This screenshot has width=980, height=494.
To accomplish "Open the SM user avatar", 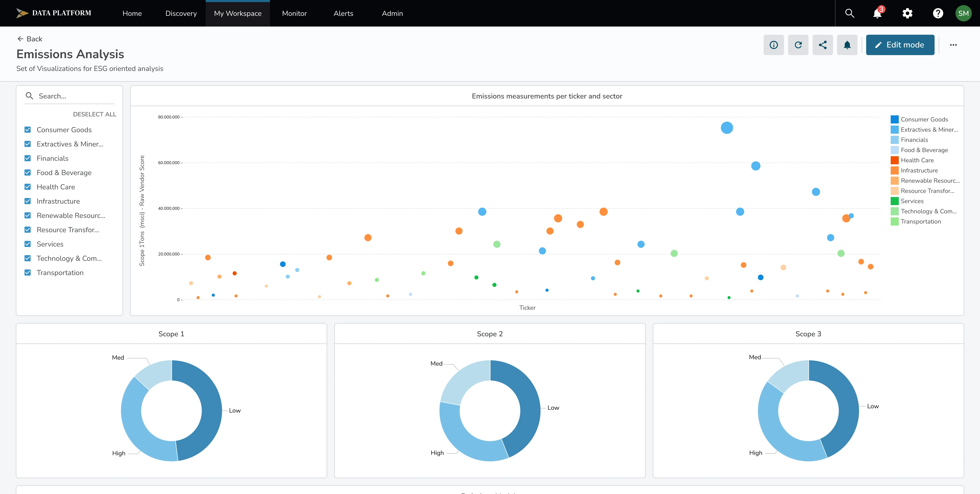I will (963, 13).
